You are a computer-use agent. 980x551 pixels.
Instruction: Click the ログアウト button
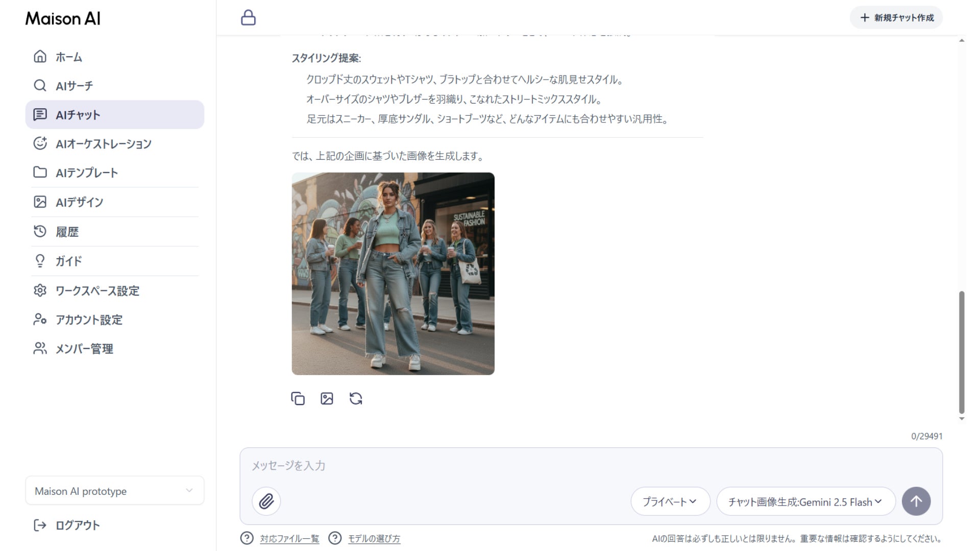[77, 525]
